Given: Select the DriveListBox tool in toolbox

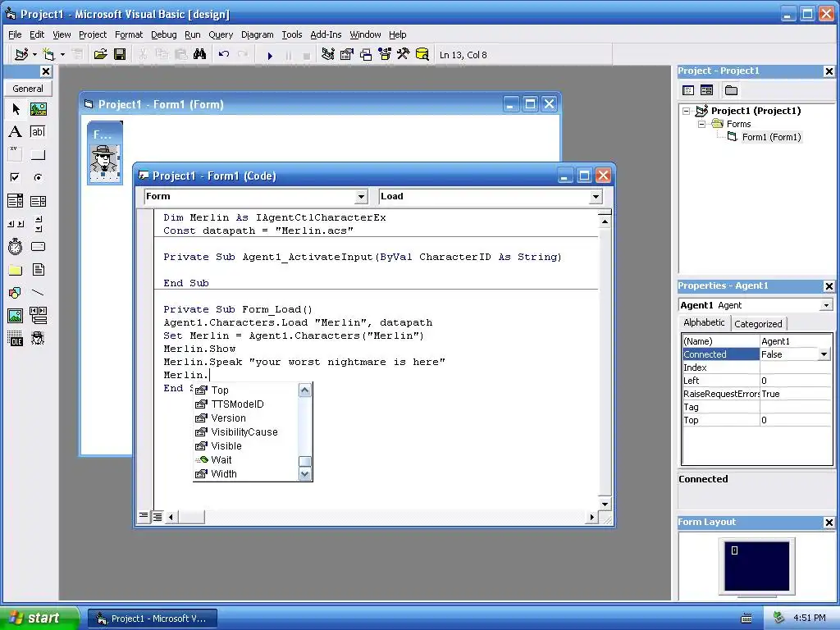Looking at the screenshot, I should pyautogui.click(x=38, y=246).
